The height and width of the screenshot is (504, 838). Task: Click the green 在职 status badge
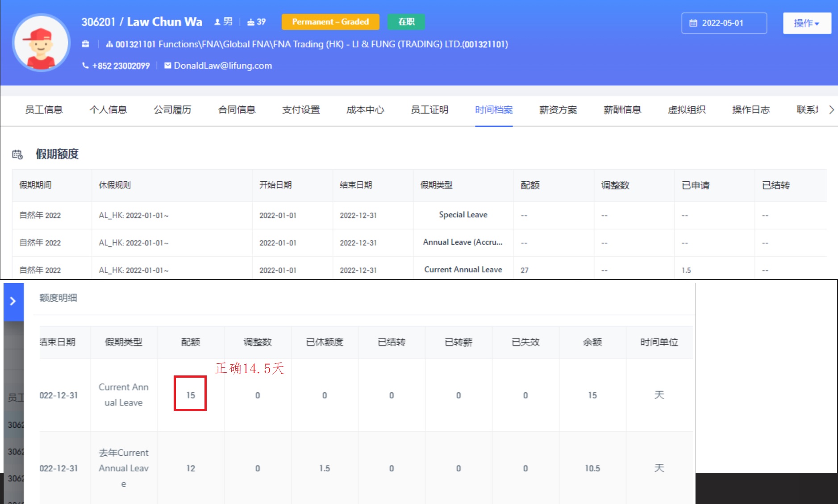coord(406,22)
